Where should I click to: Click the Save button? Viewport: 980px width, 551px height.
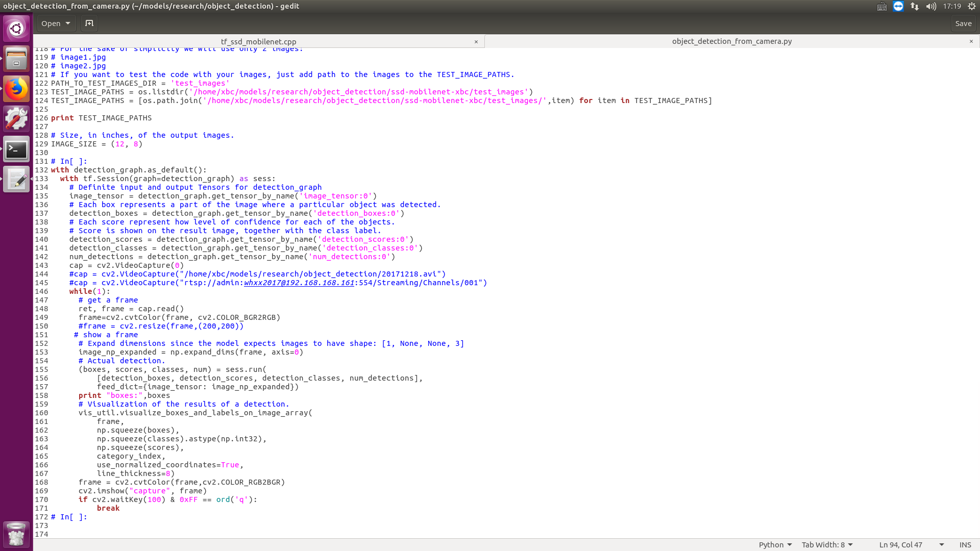point(963,23)
